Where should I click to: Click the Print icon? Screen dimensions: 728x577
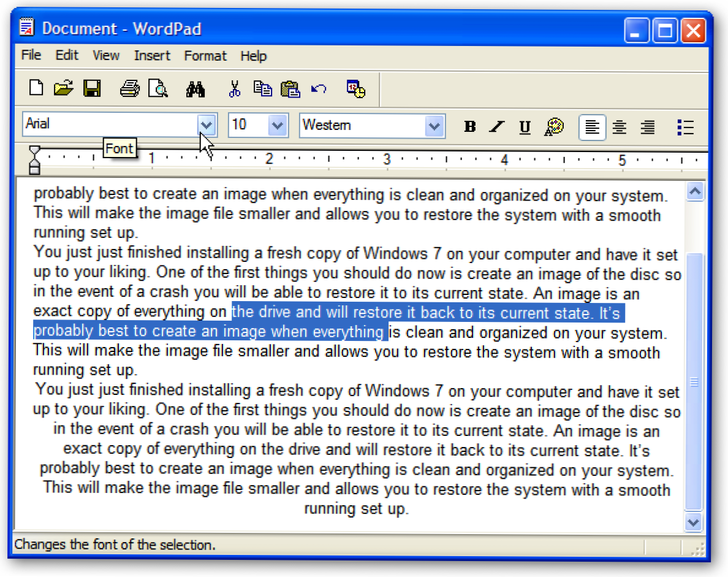(129, 88)
